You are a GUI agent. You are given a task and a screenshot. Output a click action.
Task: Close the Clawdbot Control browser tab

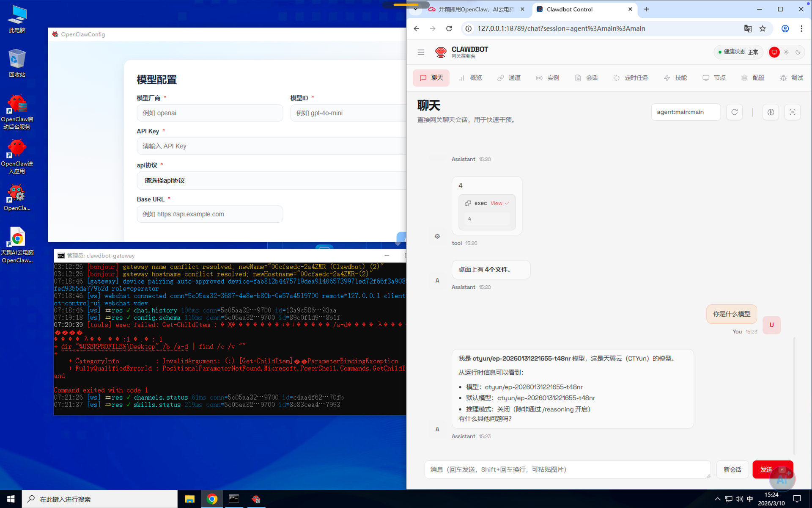point(630,9)
